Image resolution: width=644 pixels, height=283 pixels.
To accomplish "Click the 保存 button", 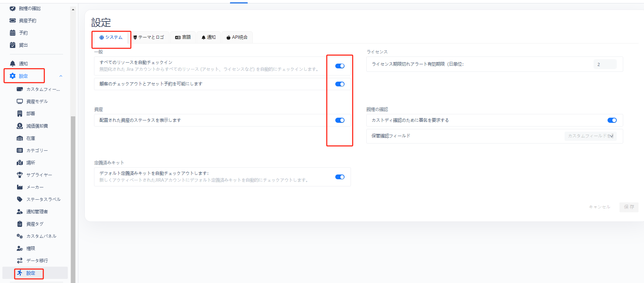I will coord(629,207).
